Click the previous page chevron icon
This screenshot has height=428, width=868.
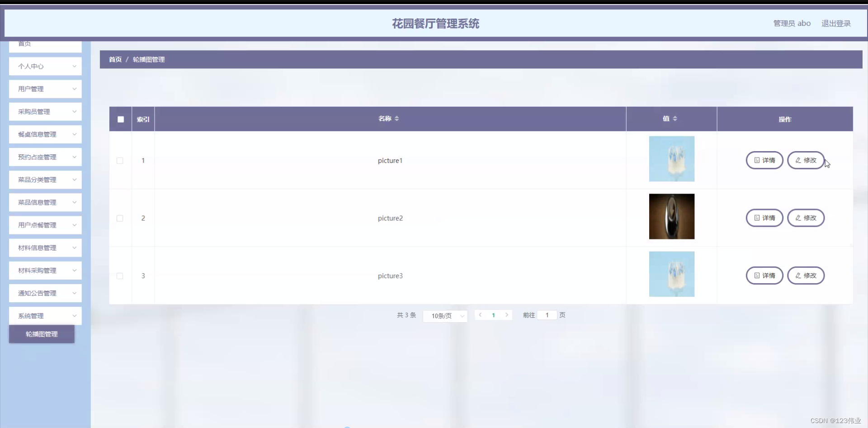click(481, 315)
